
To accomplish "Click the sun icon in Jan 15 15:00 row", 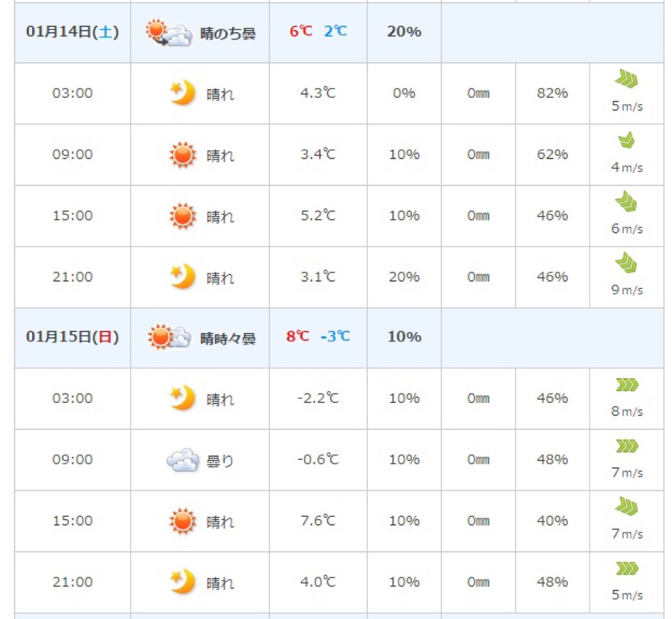I will [183, 521].
